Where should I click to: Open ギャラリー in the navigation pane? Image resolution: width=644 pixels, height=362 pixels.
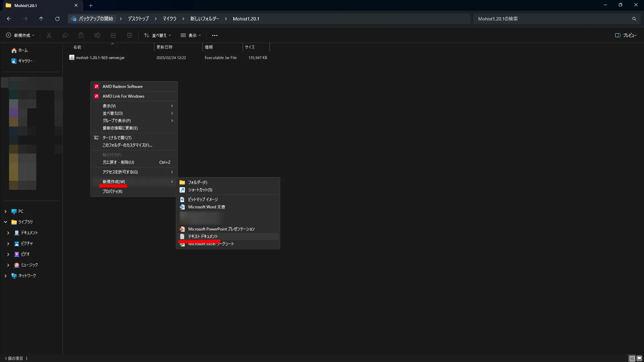point(22,61)
